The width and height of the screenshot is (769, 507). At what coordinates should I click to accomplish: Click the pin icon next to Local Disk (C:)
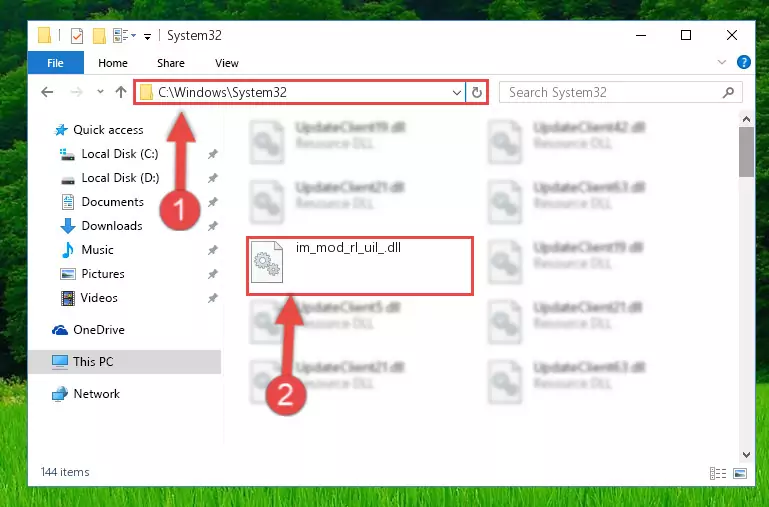coord(212,154)
